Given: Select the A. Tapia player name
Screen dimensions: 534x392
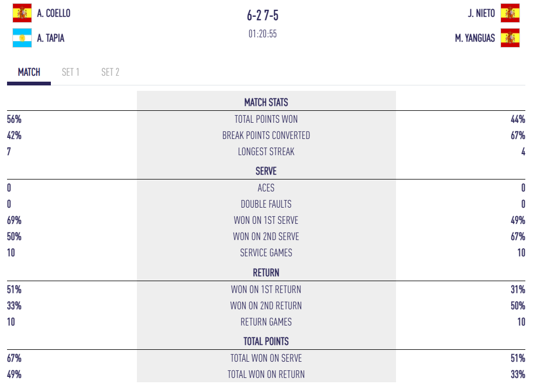Looking at the screenshot, I should [x=51, y=38].
